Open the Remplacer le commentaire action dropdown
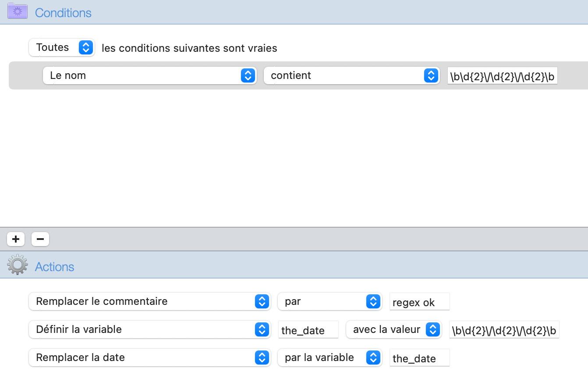 (149, 301)
